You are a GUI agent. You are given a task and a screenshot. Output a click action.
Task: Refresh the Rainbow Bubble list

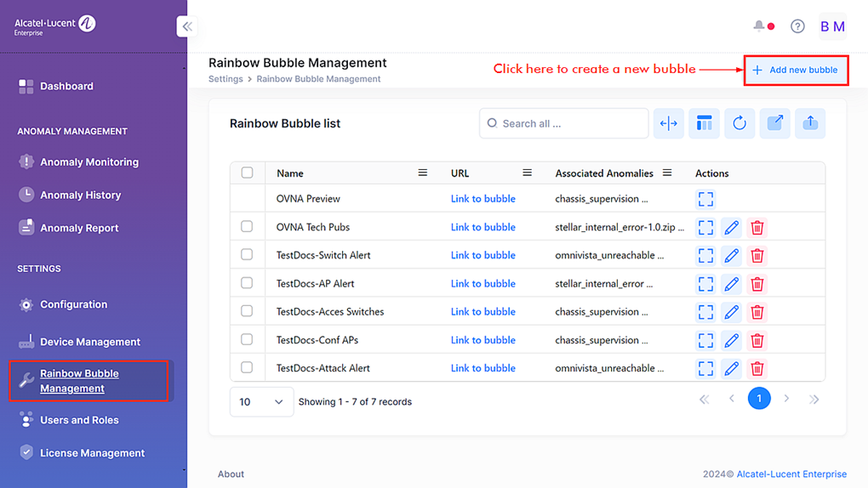740,123
